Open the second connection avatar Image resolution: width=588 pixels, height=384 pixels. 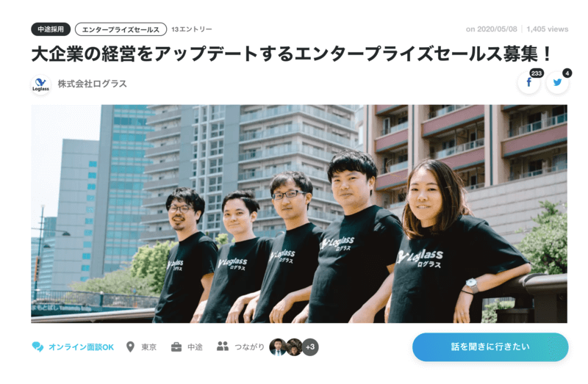294,347
